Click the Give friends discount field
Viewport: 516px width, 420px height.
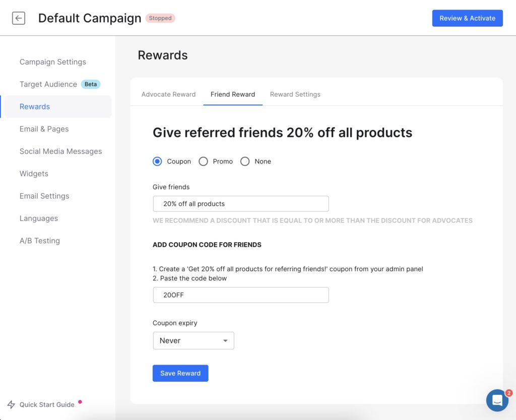(x=240, y=204)
